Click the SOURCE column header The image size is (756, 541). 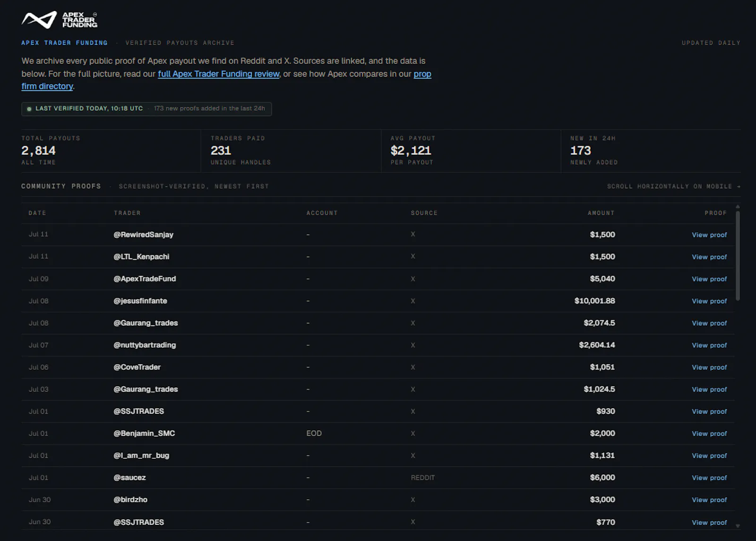[424, 213]
